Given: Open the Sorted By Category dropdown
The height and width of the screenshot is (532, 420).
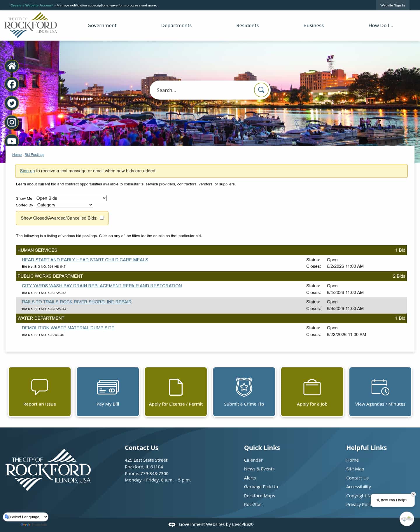Looking at the screenshot, I should coord(64,205).
